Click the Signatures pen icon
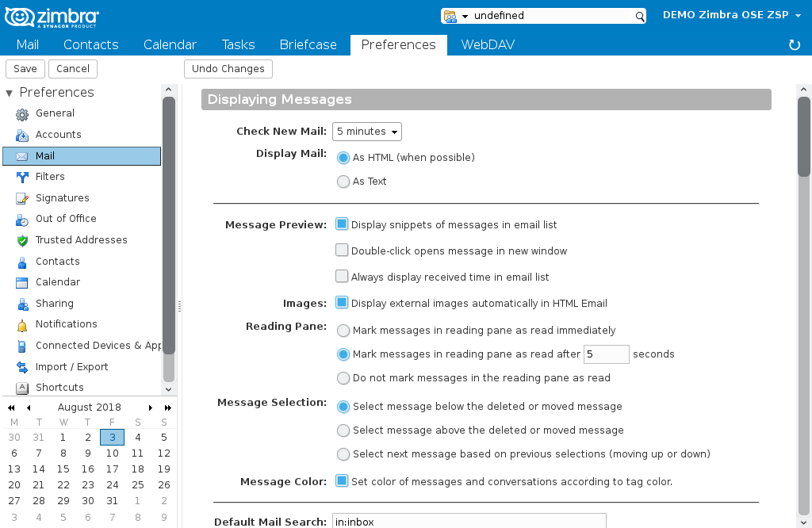Viewport: 812px width, 528px height. point(21,198)
